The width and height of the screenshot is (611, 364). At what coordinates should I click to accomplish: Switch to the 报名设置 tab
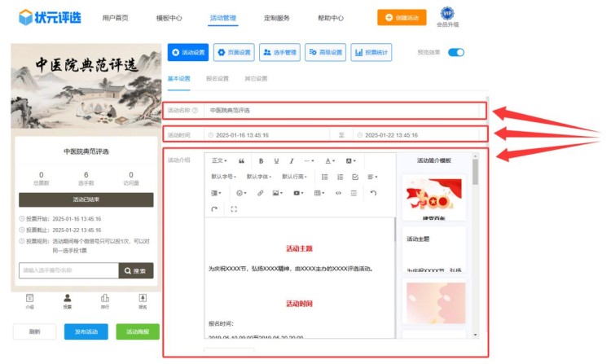pyautogui.click(x=218, y=79)
